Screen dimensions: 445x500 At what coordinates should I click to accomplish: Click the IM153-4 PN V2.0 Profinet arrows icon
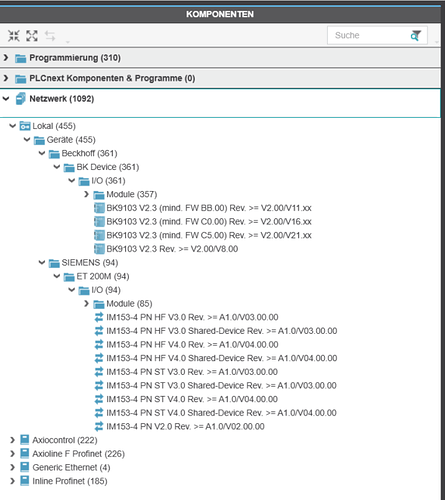[99, 426]
